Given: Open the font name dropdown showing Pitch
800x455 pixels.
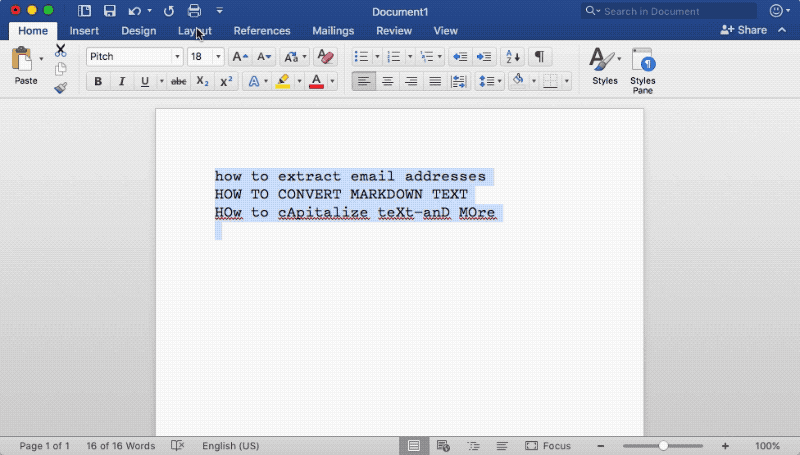Looking at the screenshot, I should pos(135,57).
